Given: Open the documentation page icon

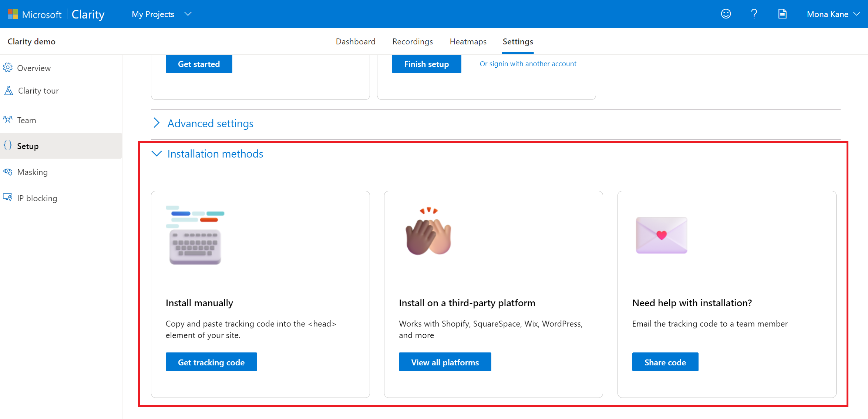Looking at the screenshot, I should [x=782, y=14].
